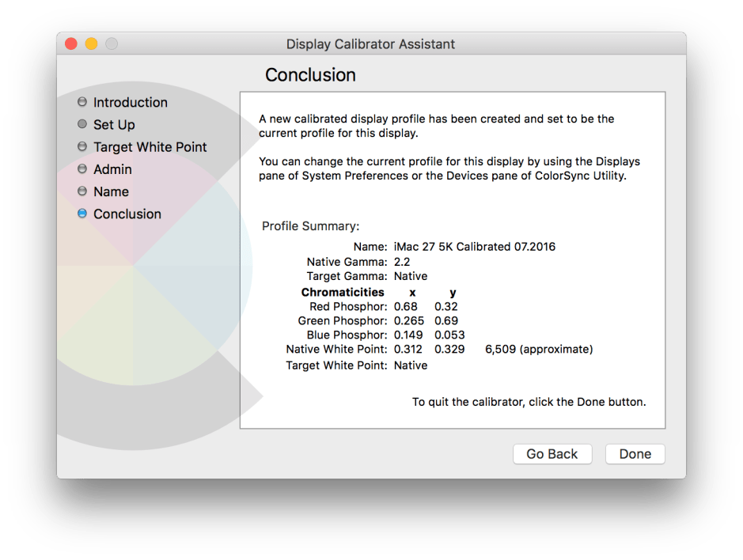This screenshot has width=743, height=560.
Task: Minimize the window with the yellow button
Action: point(91,44)
